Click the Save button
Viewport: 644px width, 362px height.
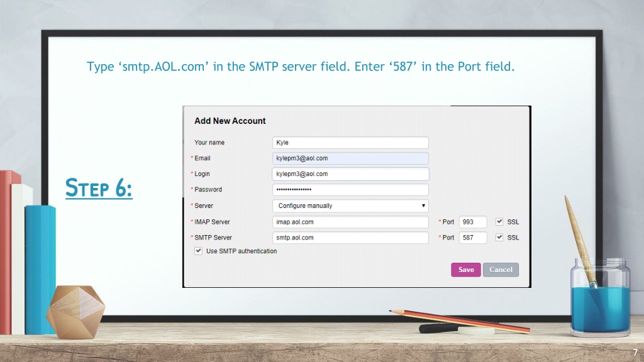pyautogui.click(x=466, y=270)
